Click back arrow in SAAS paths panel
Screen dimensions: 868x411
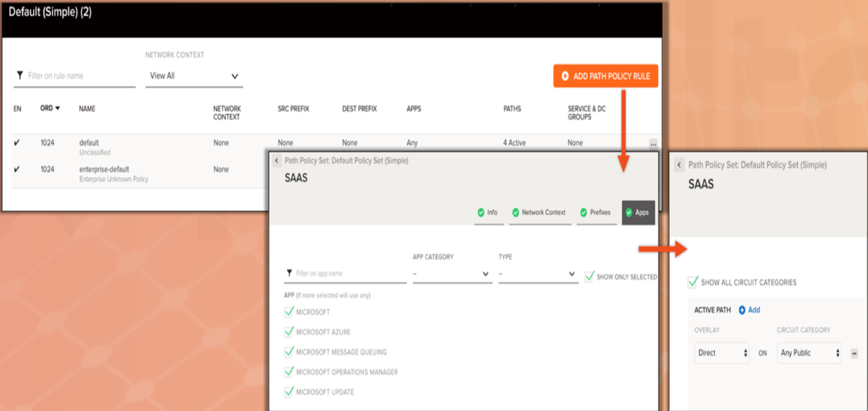pyautogui.click(x=679, y=165)
